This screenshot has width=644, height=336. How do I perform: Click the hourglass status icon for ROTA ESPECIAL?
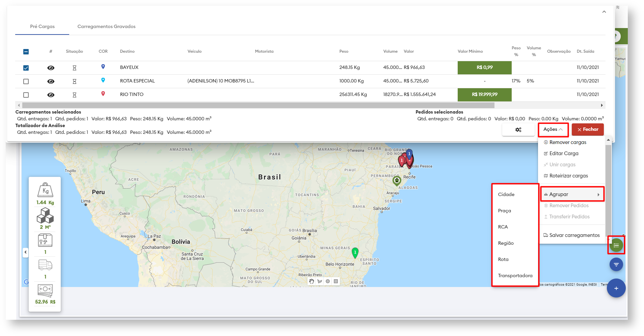[75, 81]
